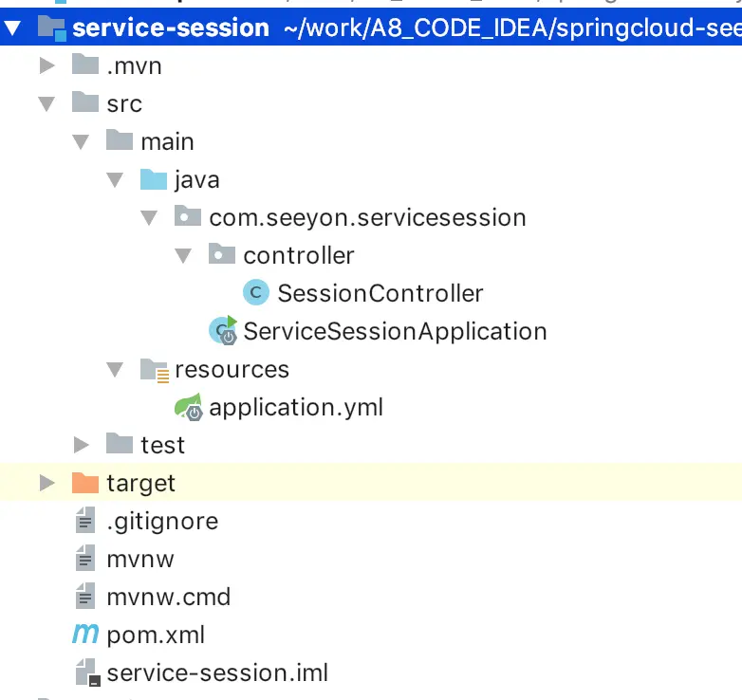Collapse the resources folder

pyautogui.click(x=116, y=369)
